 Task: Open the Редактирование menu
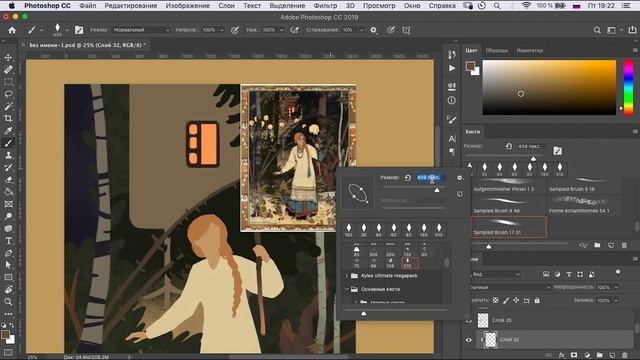click(x=131, y=6)
